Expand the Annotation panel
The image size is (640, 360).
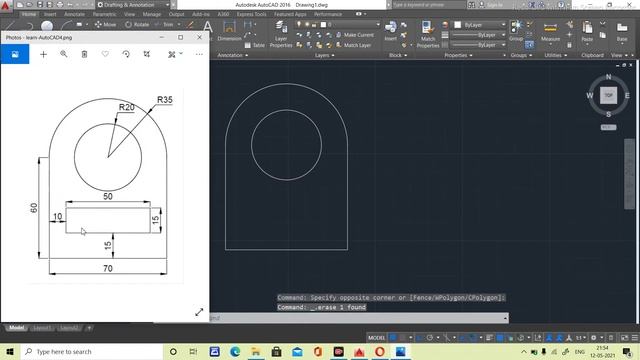(233, 55)
